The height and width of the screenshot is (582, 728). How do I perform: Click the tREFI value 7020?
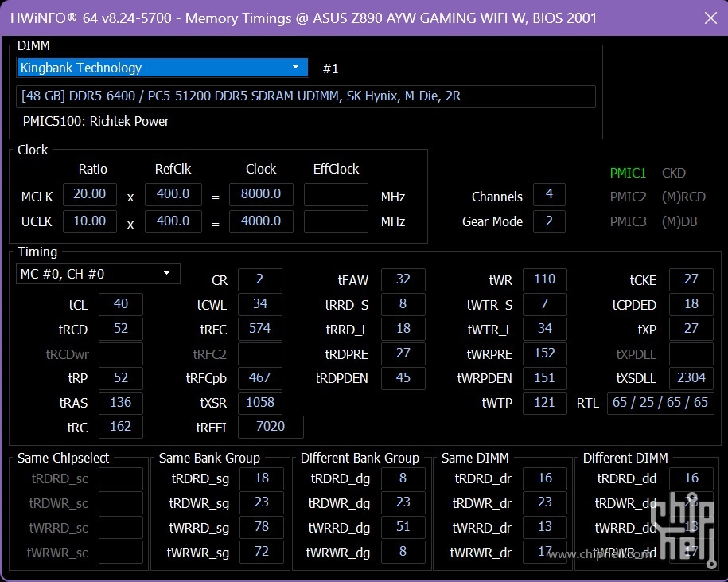click(271, 427)
